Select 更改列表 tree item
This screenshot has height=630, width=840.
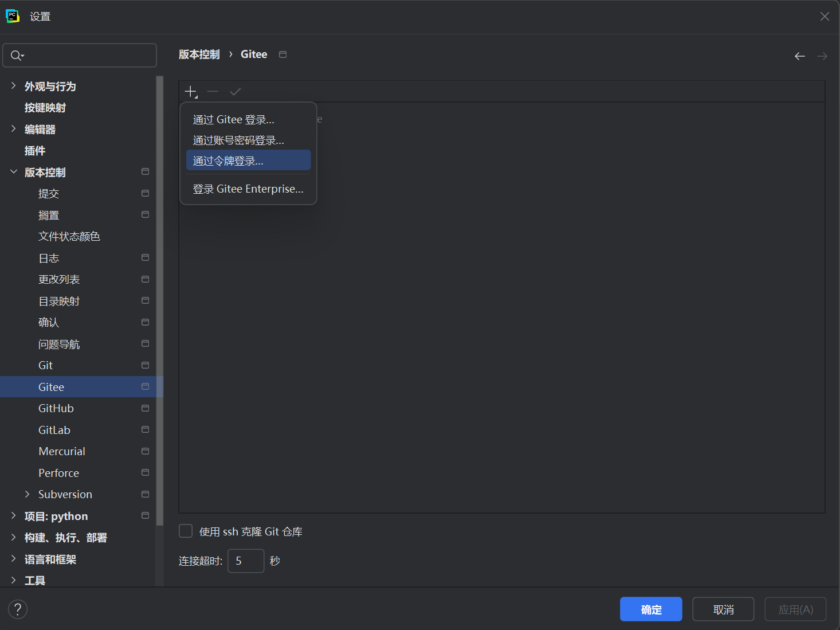coord(59,279)
